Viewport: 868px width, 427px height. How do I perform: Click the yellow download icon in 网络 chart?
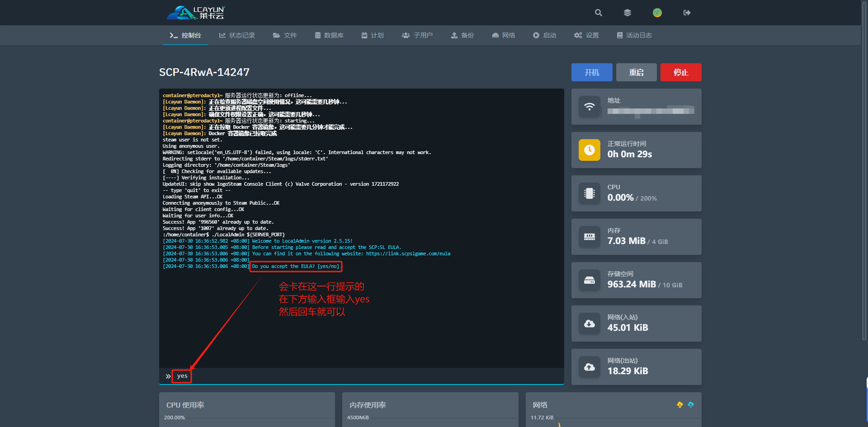click(x=680, y=405)
